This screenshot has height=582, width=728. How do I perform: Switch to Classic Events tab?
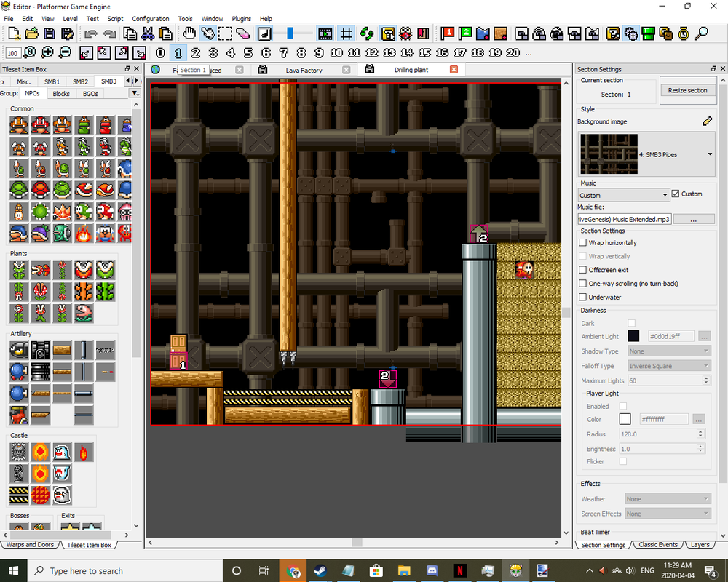658,545
